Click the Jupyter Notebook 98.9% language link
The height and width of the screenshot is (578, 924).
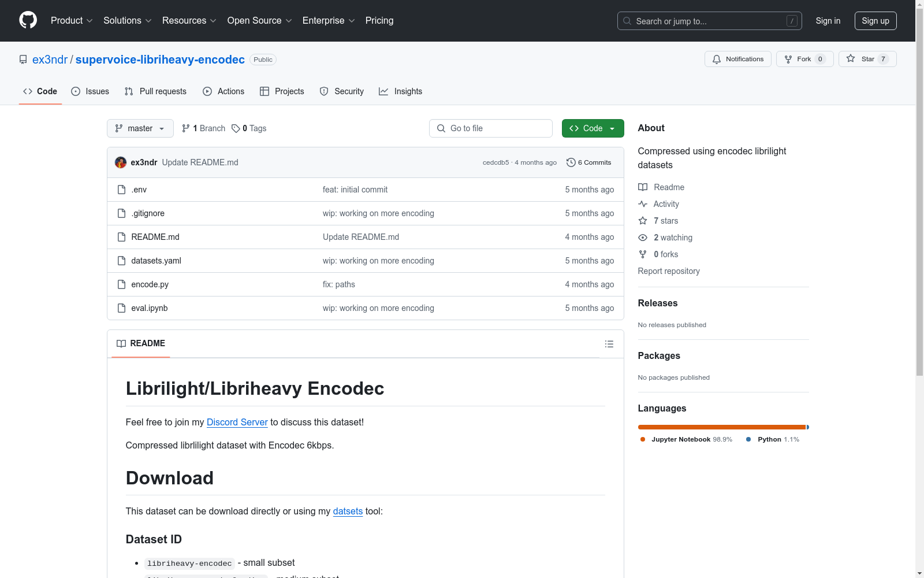[686, 439]
